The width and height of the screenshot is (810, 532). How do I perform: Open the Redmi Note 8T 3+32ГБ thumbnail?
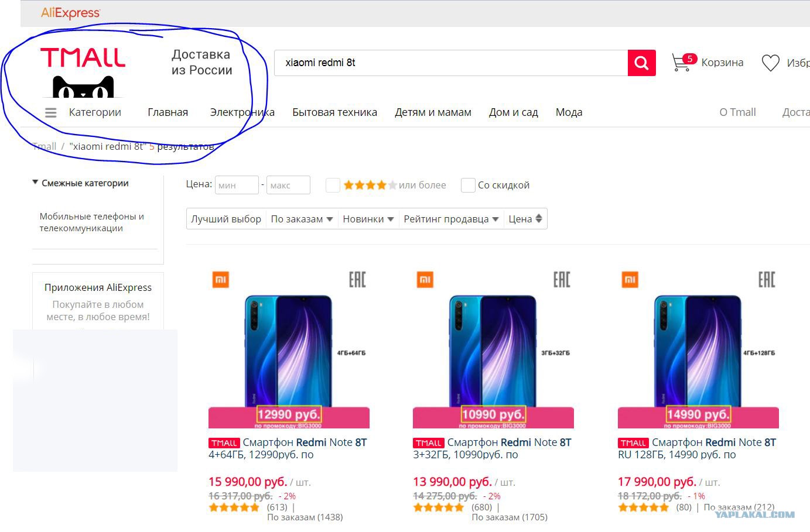point(493,348)
